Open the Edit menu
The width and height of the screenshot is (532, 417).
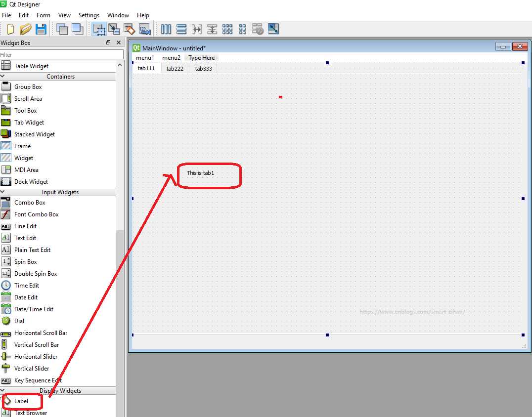coord(24,15)
